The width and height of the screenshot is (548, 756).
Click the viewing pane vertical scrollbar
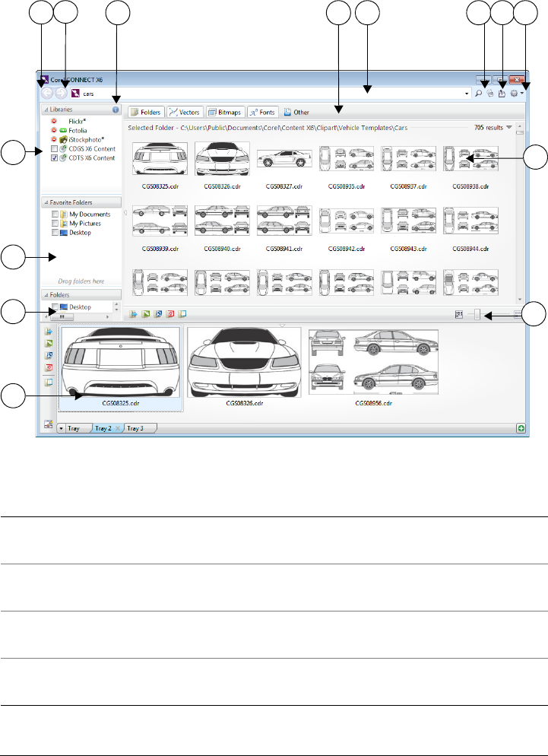pyautogui.click(x=520, y=214)
